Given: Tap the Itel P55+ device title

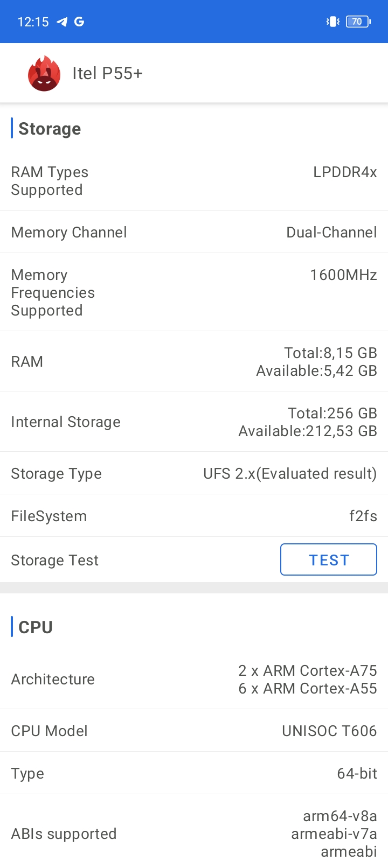Looking at the screenshot, I should pyautogui.click(x=107, y=74).
